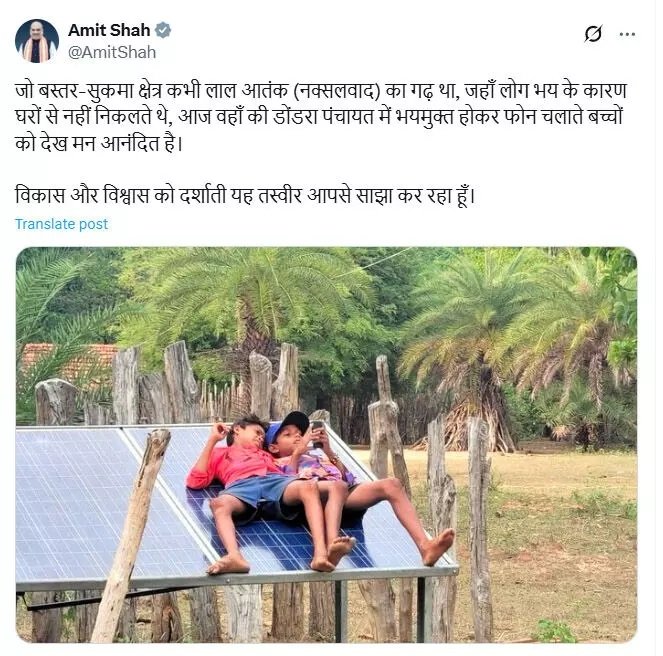
Task: Click the boy in red shirt in photo
Action: pos(236,470)
